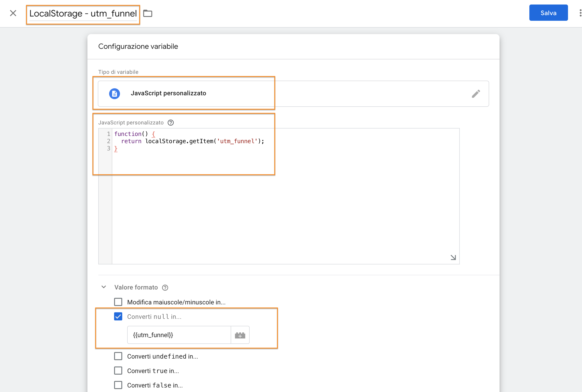Enable Modifica maiuscole/minuscole in... checkbox
This screenshot has width=582, height=392.
[x=118, y=302]
